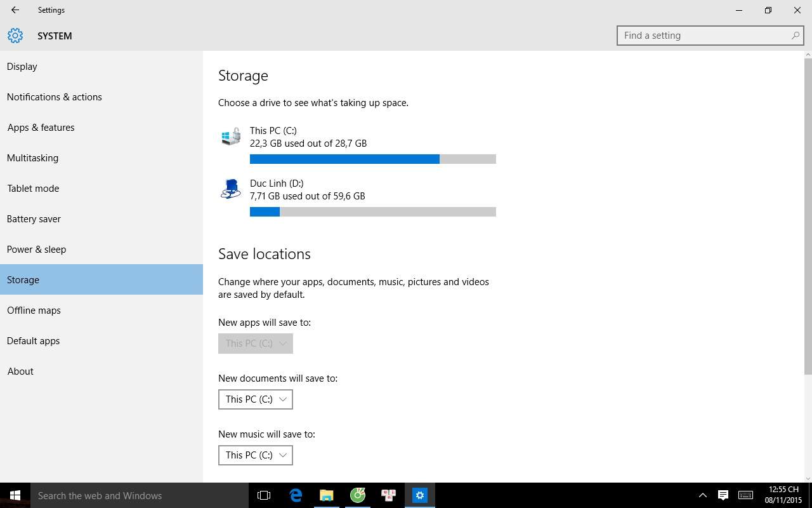812x508 pixels.
Task: Open the red tiled app on the taskbar
Action: tap(389, 495)
